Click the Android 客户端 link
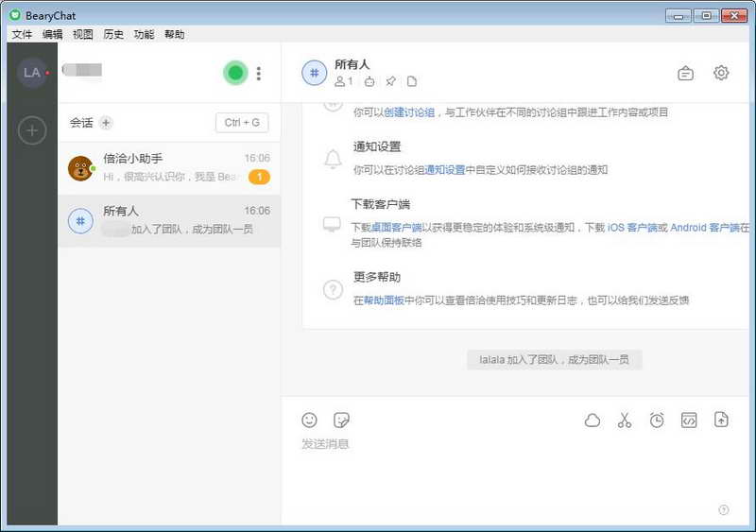 pyautogui.click(x=705, y=227)
